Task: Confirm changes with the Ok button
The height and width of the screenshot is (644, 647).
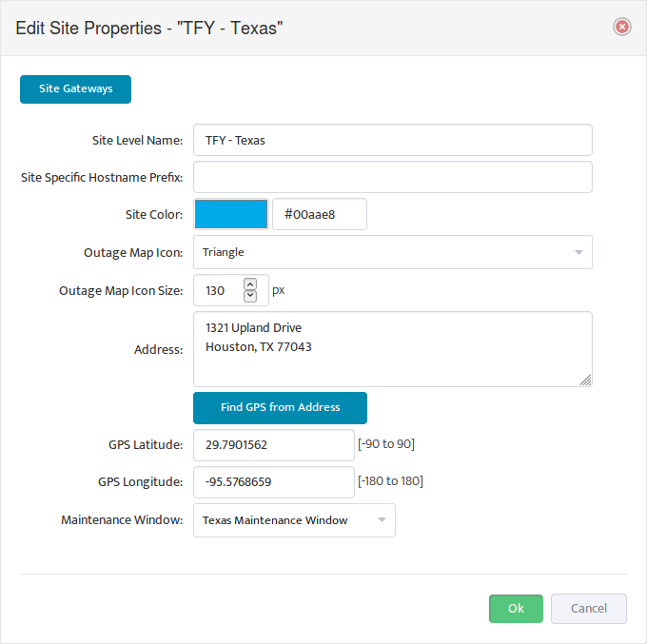Action: pos(517,609)
